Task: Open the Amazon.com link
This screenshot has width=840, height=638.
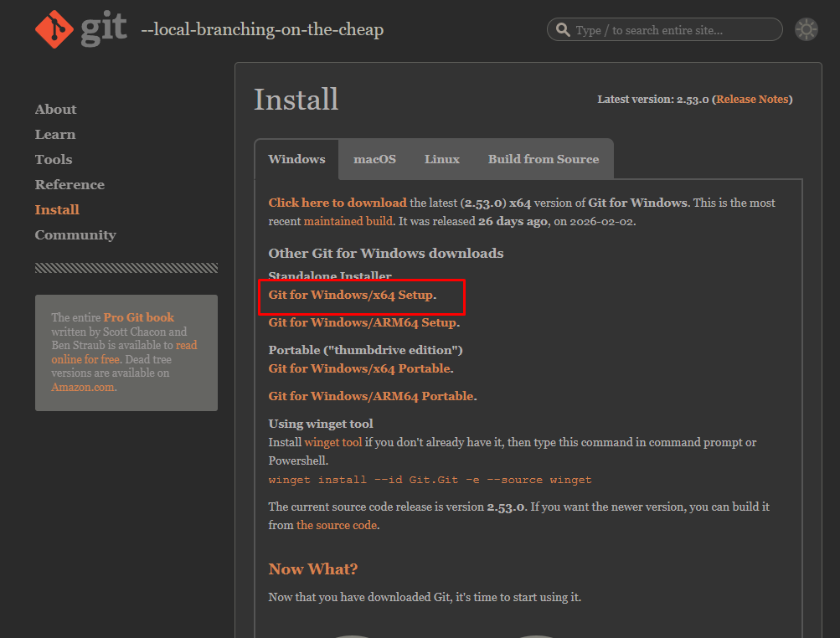Action: (x=83, y=387)
